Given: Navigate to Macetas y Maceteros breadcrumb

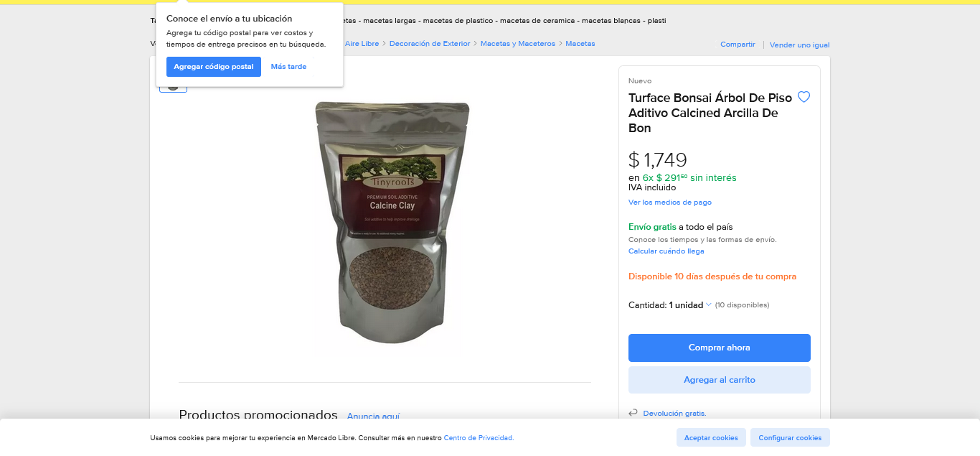Looking at the screenshot, I should click(517, 44).
